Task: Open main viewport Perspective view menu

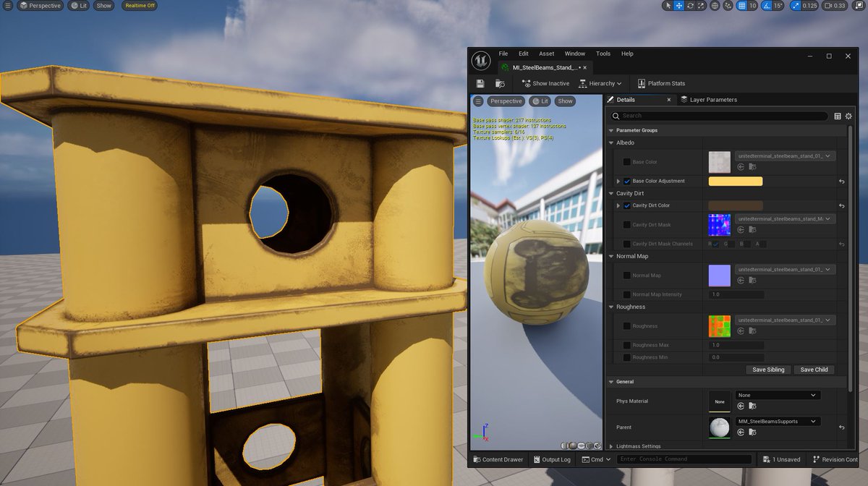Action: pyautogui.click(x=40, y=5)
